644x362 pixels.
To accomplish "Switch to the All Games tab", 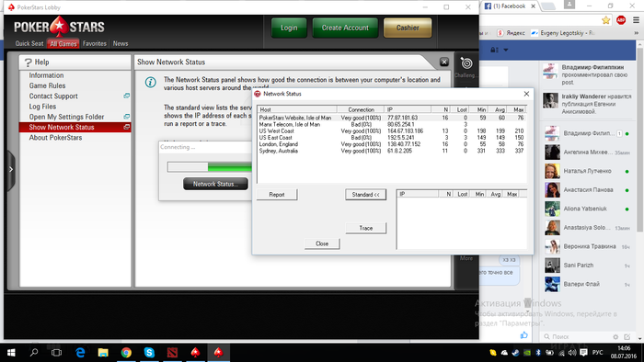I will (x=63, y=43).
